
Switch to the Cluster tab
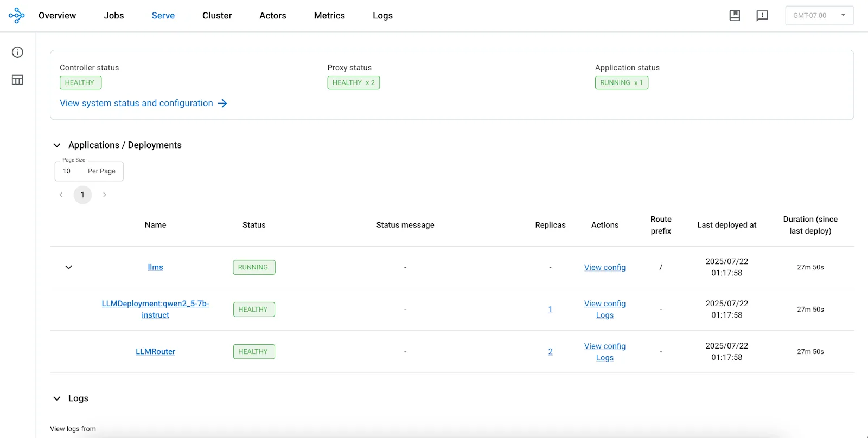click(x=217, y=16)
